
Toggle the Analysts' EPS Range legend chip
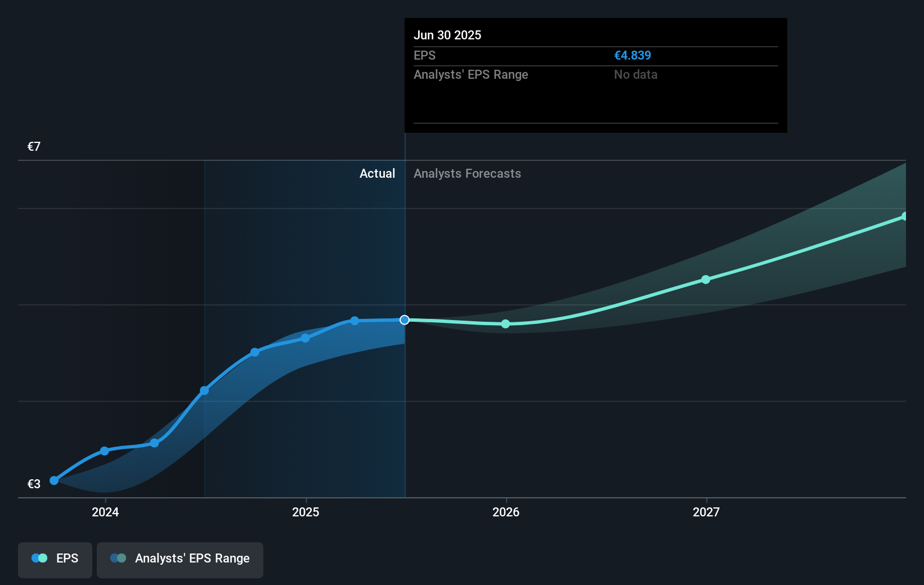pos(180,559)
